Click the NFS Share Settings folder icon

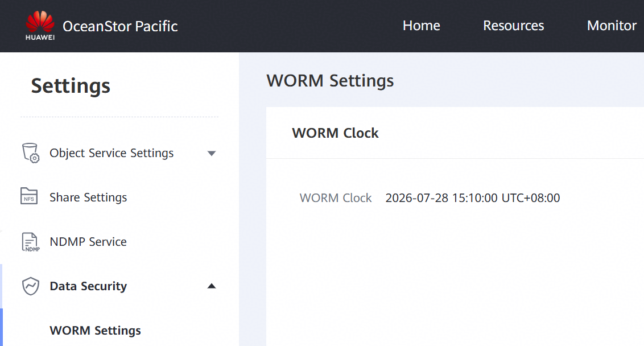click(29, 196)
